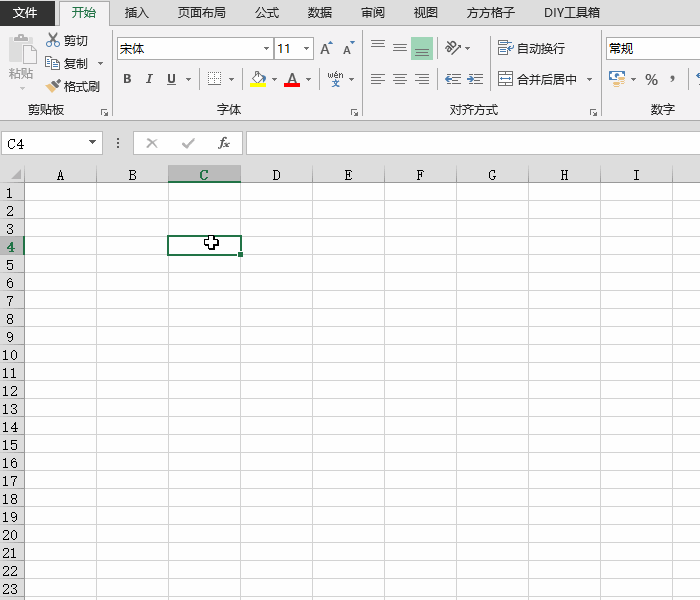Open the alignment group dialog launcher
Viewport: 700px width, 600px height.
coord(593,112)
